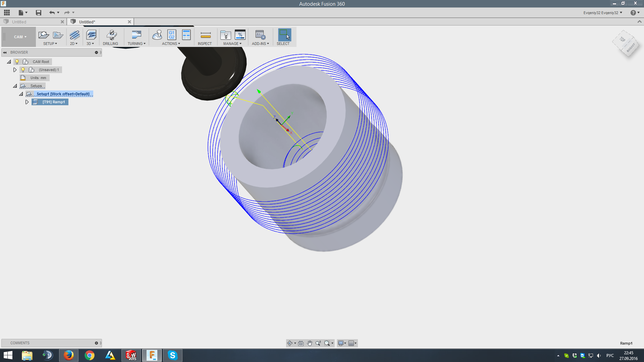644x362 pixels.
Task: Open the Tool Library icon
Action: point(225,35)
